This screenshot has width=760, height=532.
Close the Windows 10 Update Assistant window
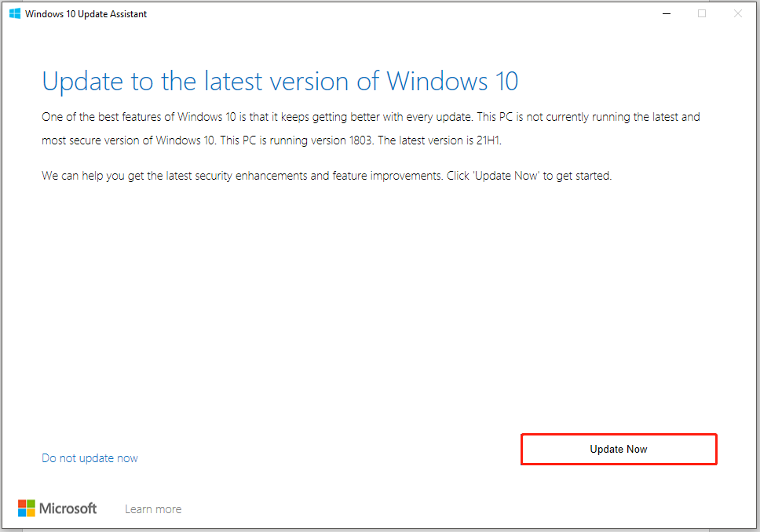point(737,13)
